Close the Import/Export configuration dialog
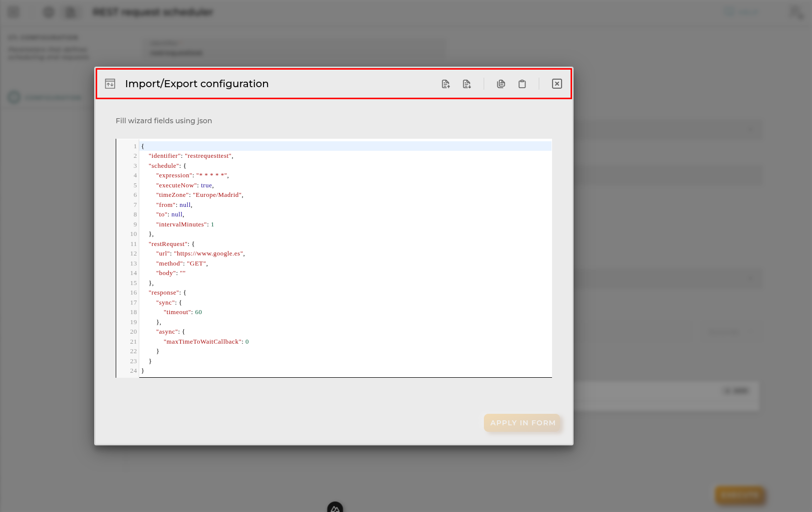The height and width of the screenshot is (512, 812). [557, 84]
